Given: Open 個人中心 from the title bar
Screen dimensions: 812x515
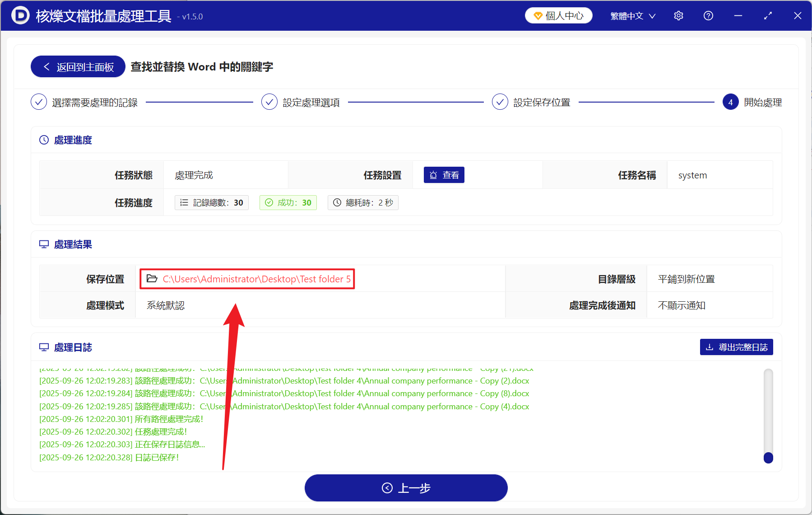Looking at the screenshot, I should (558, 15).
